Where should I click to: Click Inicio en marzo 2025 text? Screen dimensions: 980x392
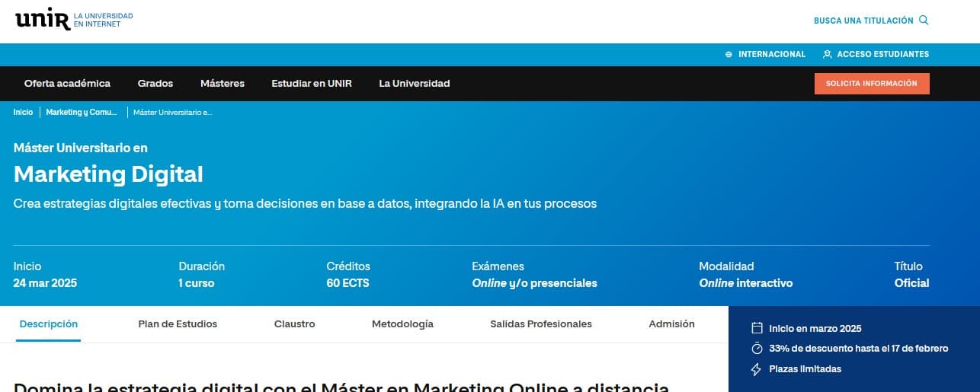click(815, 329)
